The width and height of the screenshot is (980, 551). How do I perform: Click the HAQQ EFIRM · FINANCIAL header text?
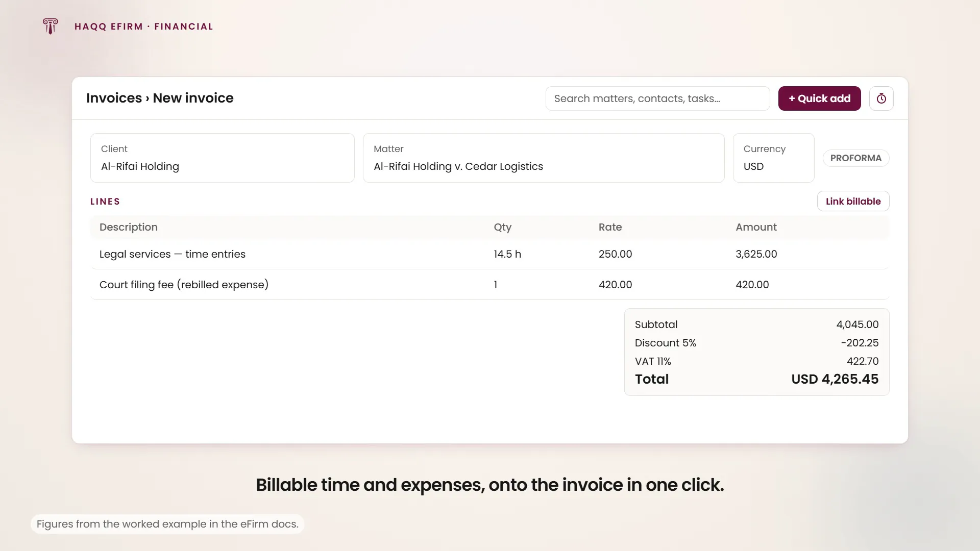coord(143,27)
